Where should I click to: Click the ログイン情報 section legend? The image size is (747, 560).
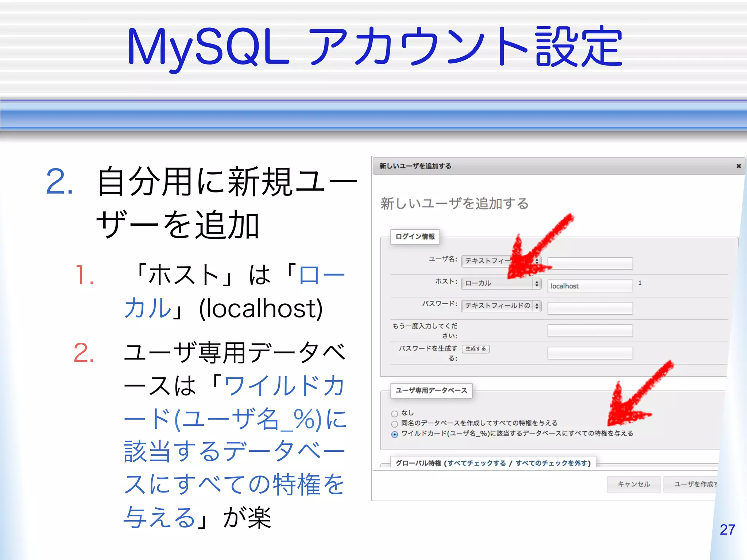(415, 237)
